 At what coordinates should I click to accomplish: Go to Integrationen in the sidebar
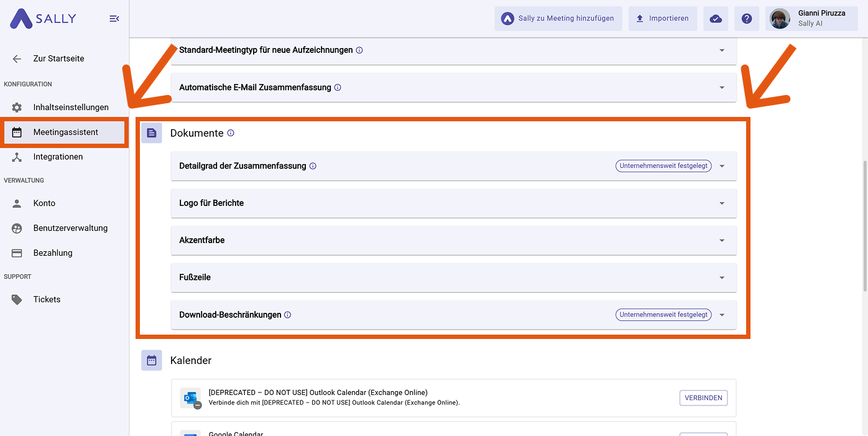(x=58, y=157)
